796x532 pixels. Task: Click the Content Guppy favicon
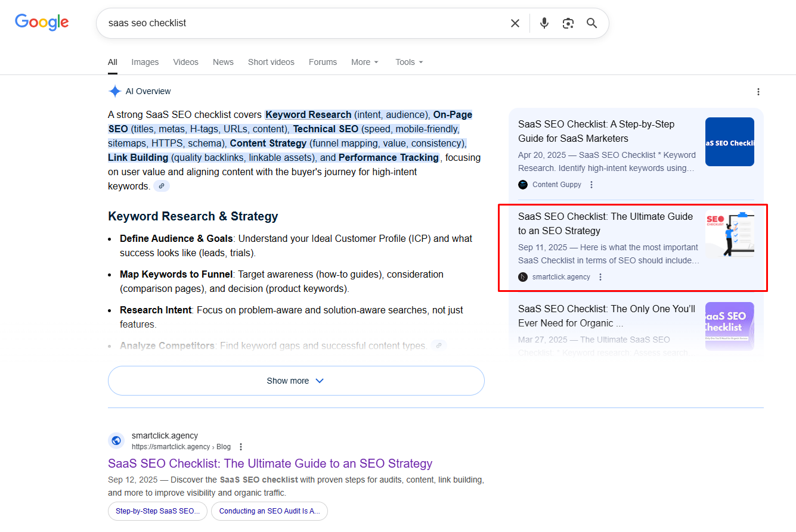[x=523, y=185]
